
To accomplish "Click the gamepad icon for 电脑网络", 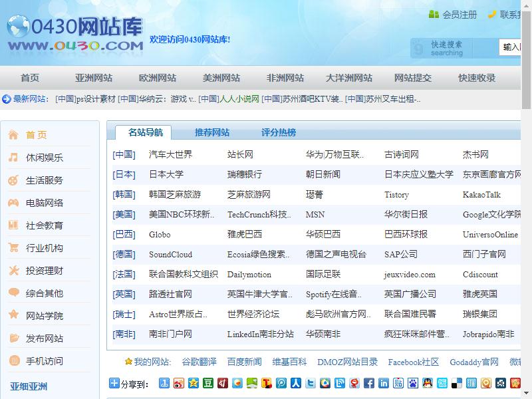I will (13, 203).
